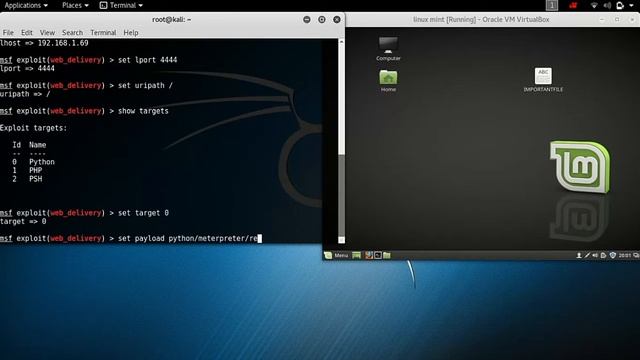Viewport: 640px width, 360px height.
Task: Click the 'lhost => 192.168.1.69' line
Action: (44, 43)
